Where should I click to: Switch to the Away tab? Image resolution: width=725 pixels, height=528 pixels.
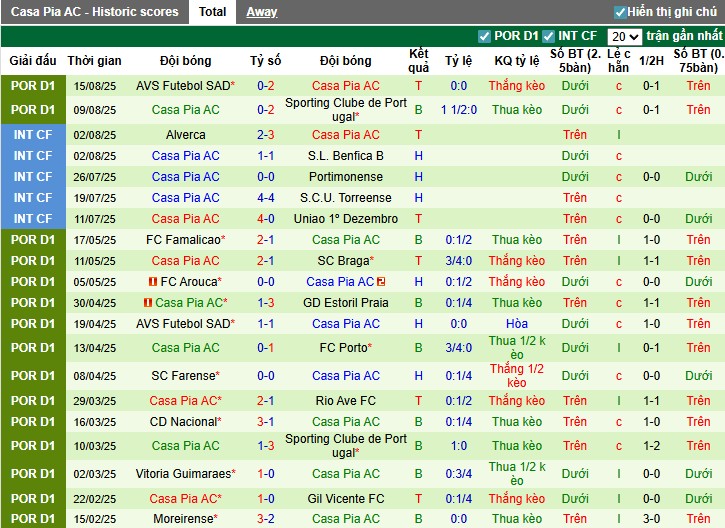[x=262, y=12]
